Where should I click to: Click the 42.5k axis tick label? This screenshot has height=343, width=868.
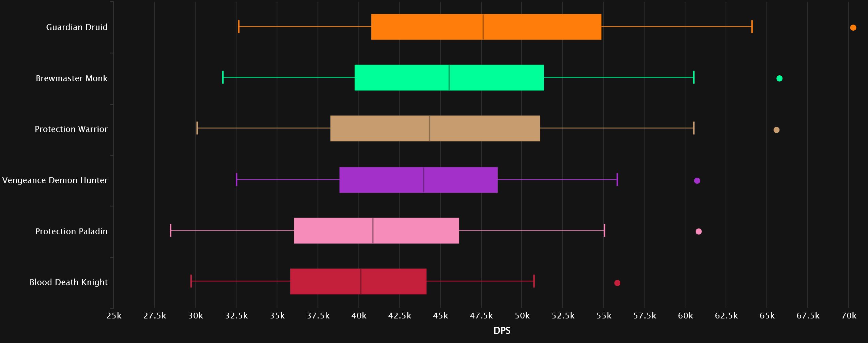[x=400, y=316]
